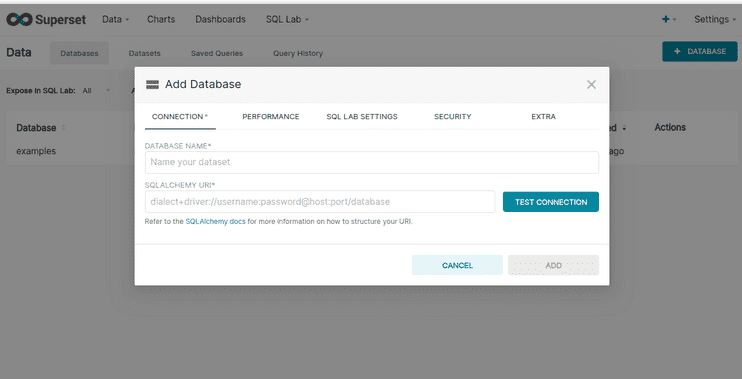Close the Add Database dialog
This screenshot has width=742, height=379.
click(x=591, y=85)
